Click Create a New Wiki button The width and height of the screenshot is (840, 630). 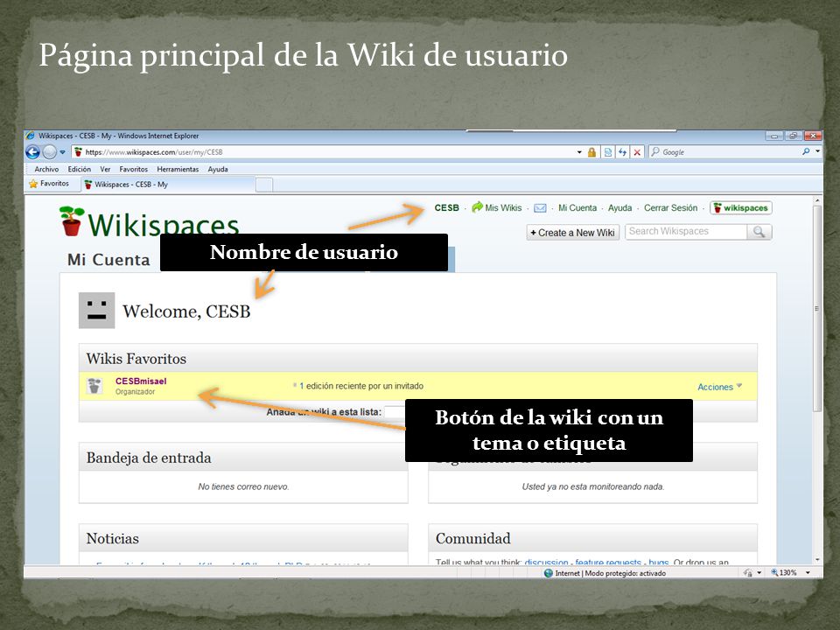click(x=572, y=233)
